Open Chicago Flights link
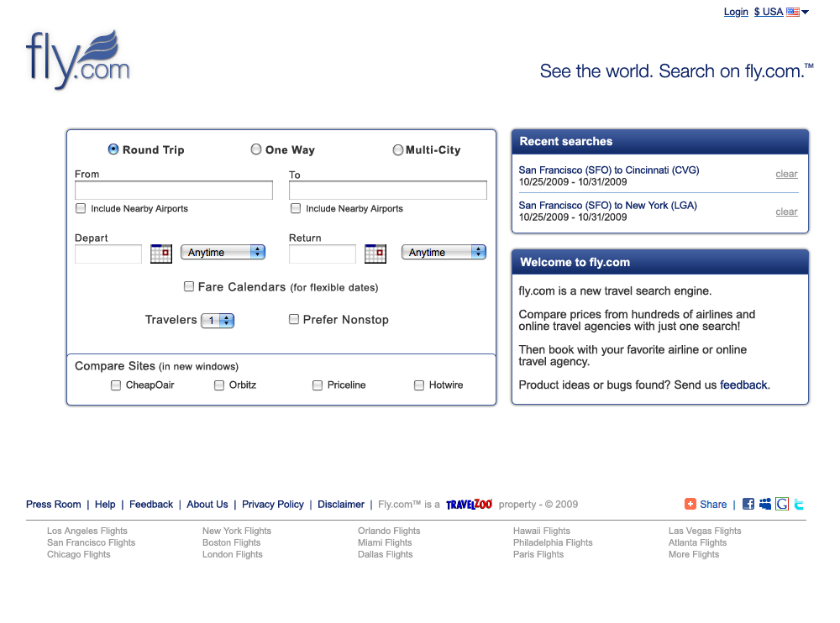840x623 pixels. pyautogui.click(x=79, y=554)
